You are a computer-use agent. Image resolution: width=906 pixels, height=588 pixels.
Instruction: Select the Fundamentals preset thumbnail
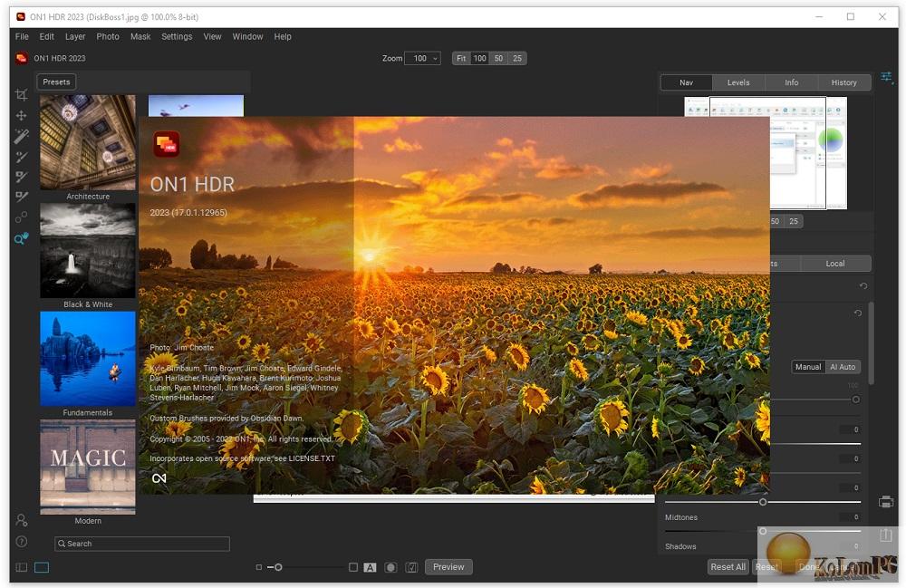click(88, 359)
